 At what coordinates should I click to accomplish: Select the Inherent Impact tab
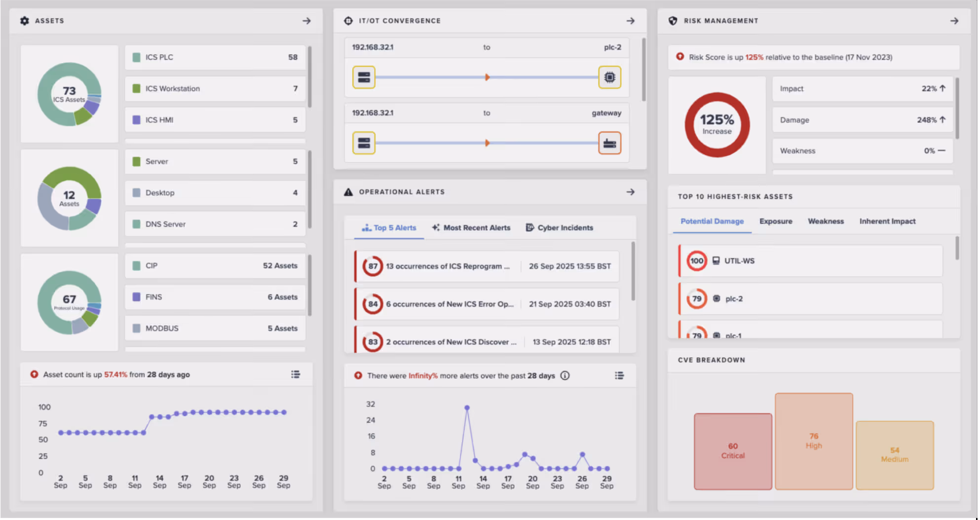pyautogui.click(x=887, y=221)
